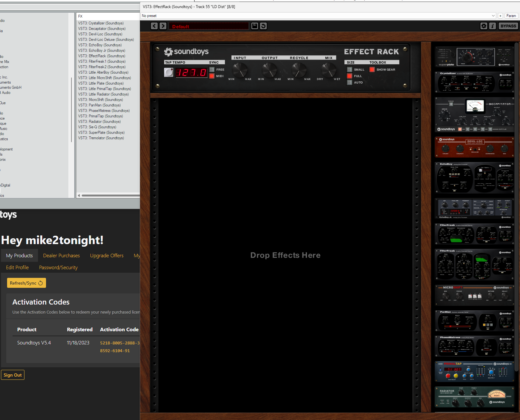
Task: Open the Param button
Action: tap(511, 16)
